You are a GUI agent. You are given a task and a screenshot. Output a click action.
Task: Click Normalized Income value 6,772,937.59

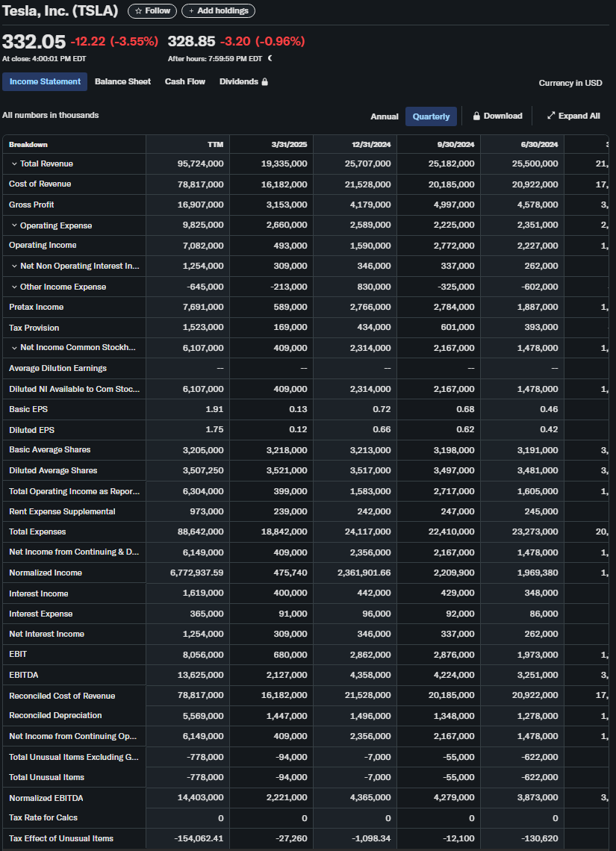click(x=197, y=573)
